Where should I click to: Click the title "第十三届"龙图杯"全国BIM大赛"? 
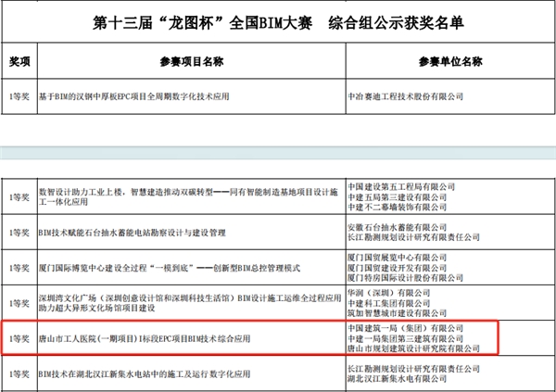pos(202,23)
